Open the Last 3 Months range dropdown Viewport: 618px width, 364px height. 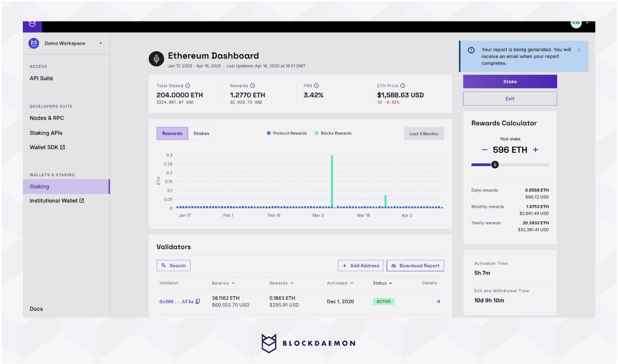pyautogui.click(x=424, y=134)
